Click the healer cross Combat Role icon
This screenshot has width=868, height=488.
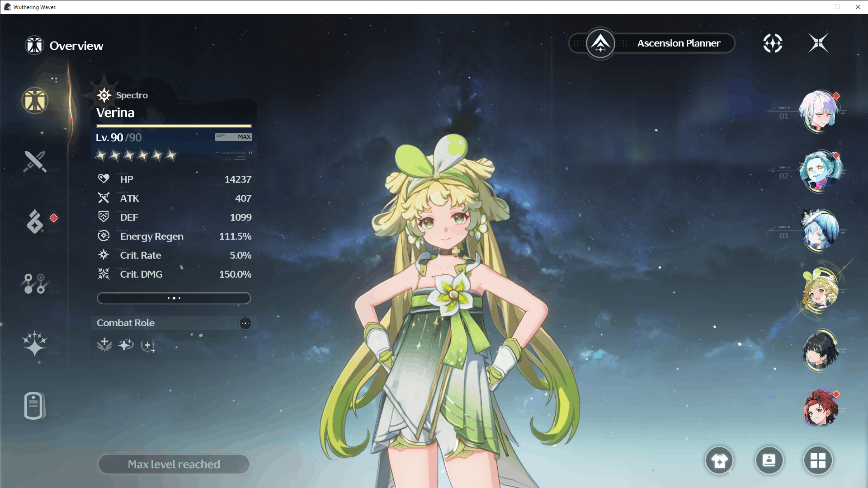[x=104, y=345]
